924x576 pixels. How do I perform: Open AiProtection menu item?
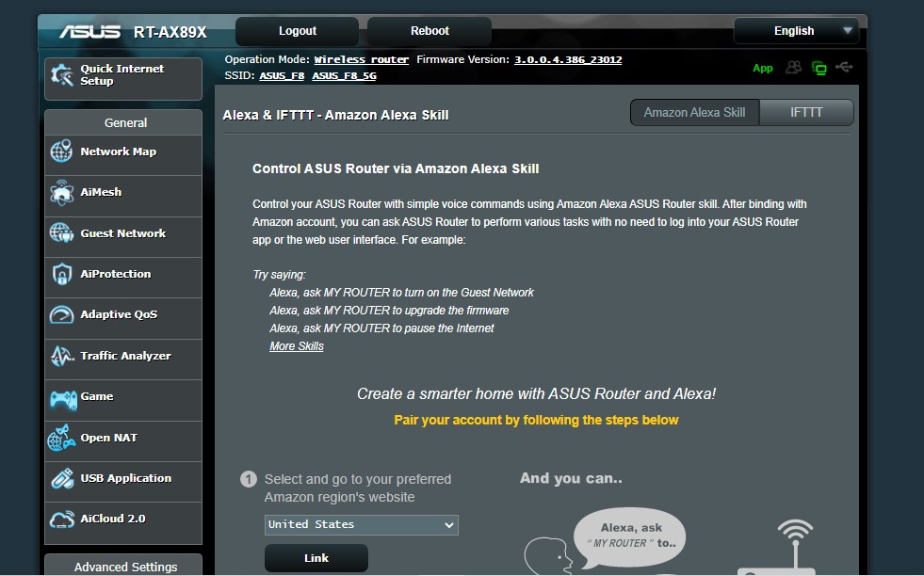pos(123,278)
